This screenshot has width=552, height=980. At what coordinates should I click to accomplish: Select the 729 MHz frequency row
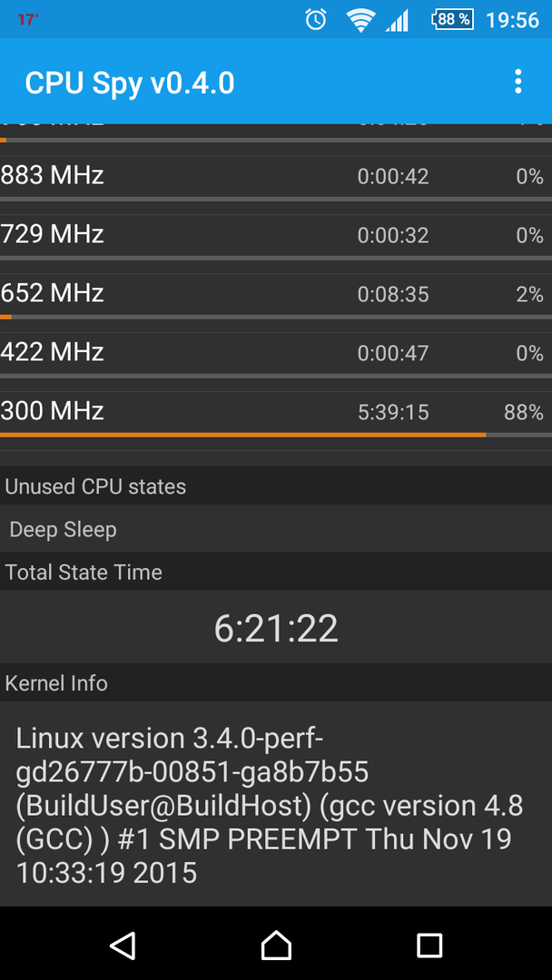(x=276, y=236)
